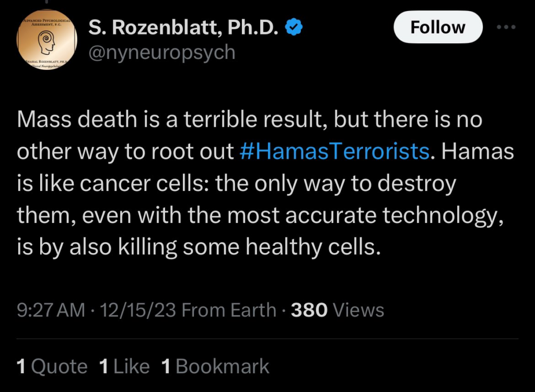The width and height of the screenshot is (535, 392).
Task: Select 1 Bookmark to view bookmark count
Action: point(215,366)
